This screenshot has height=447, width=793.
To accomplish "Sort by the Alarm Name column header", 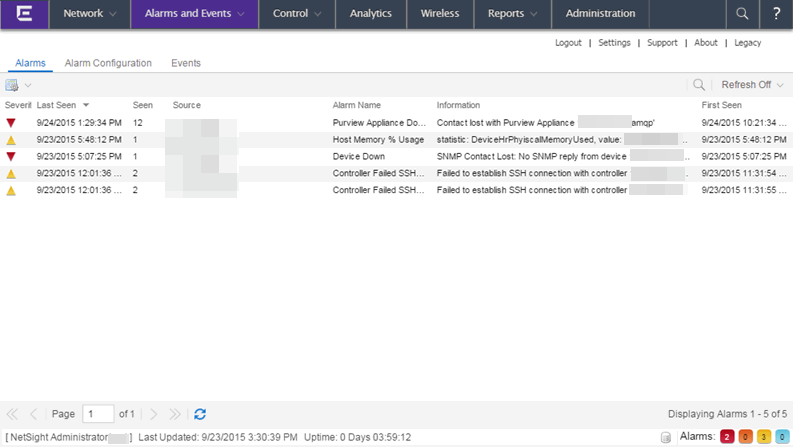I will (x=357, y=105).
